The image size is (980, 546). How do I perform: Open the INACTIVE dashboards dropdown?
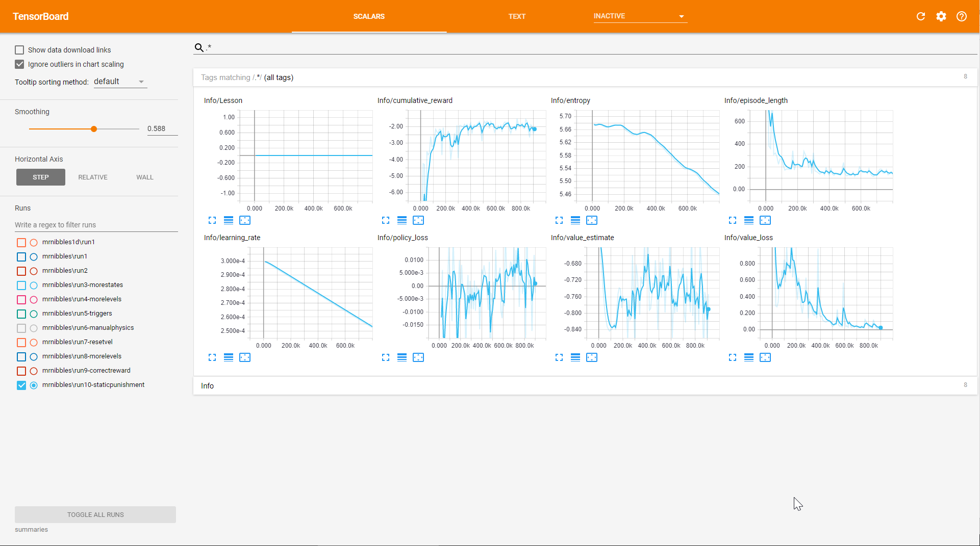tap(640, 16)
